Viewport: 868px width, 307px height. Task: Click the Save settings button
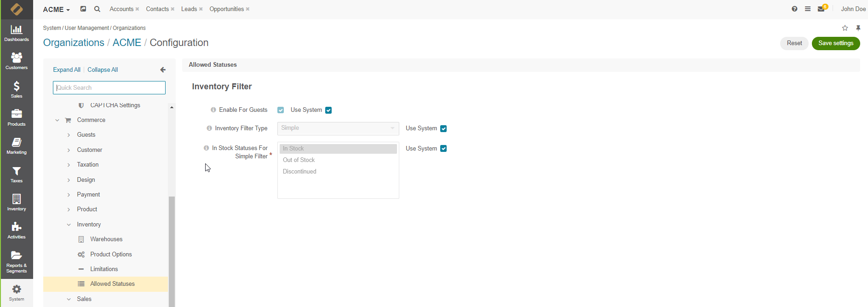(x=835, y=43)
